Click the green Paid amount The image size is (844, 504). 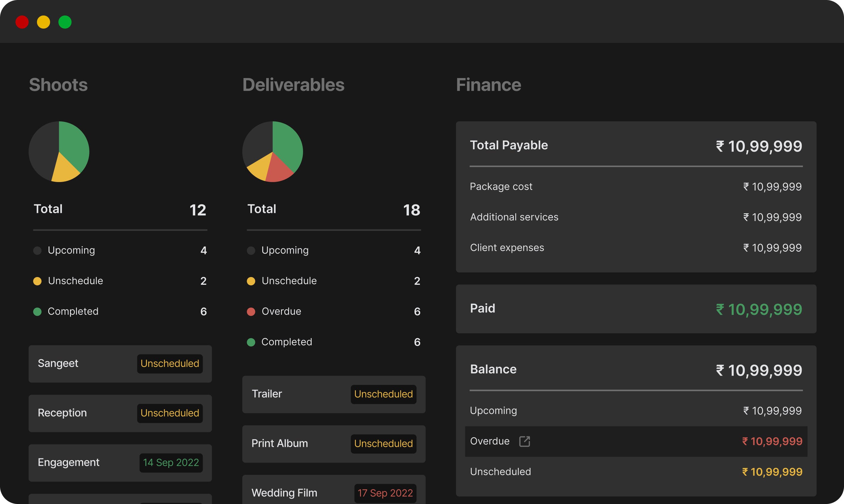click(759, 309)
